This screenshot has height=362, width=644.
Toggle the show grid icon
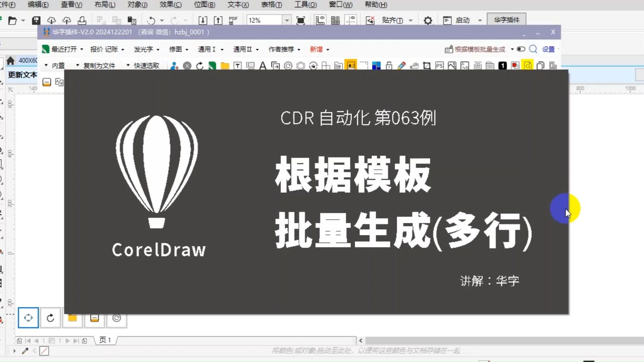click(x=335, y=20)
